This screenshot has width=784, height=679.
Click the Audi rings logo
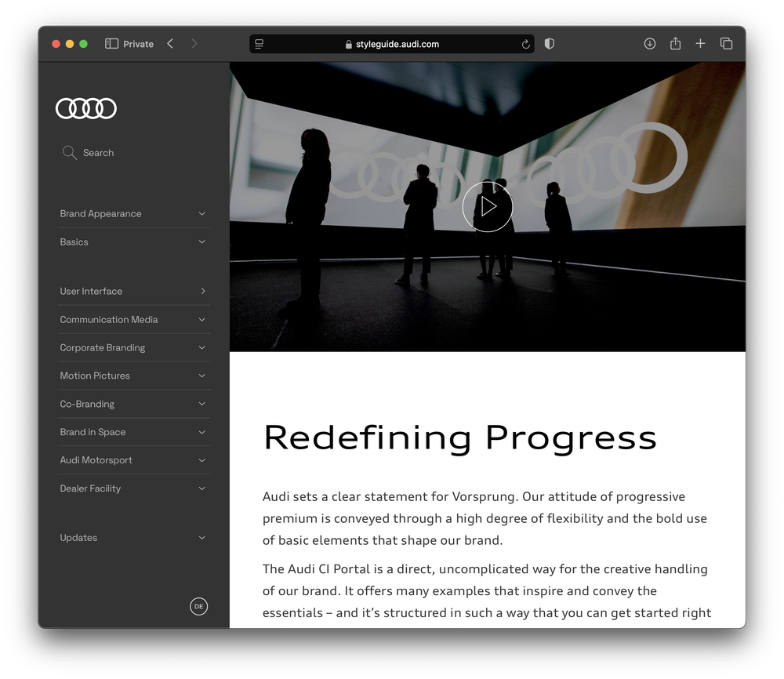[x=85, y=107]
